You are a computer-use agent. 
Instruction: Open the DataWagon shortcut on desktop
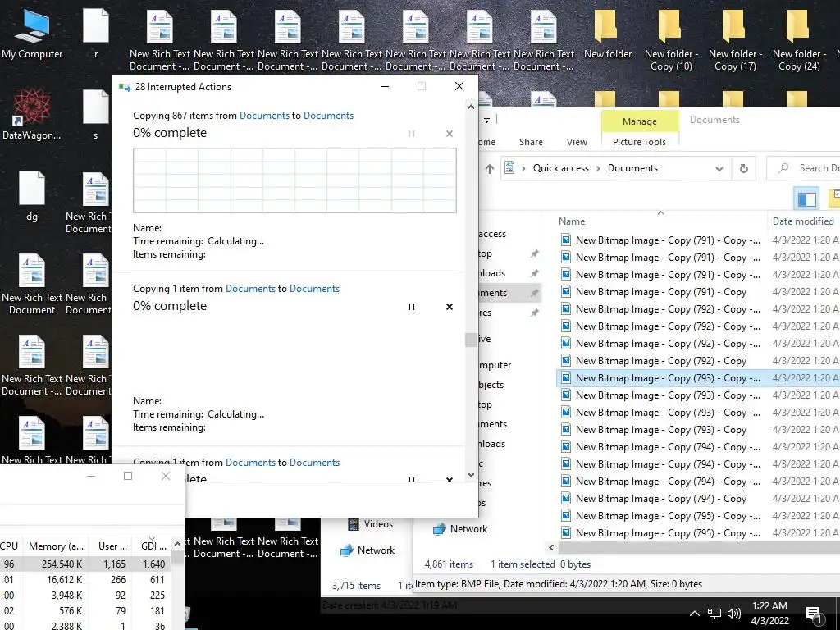click(x=32, y=115)
